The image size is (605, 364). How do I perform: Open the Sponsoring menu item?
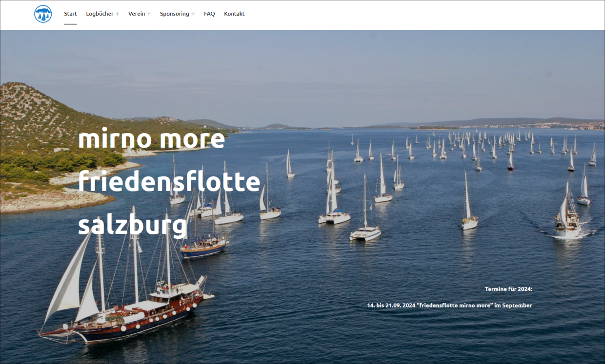[174, 14]
